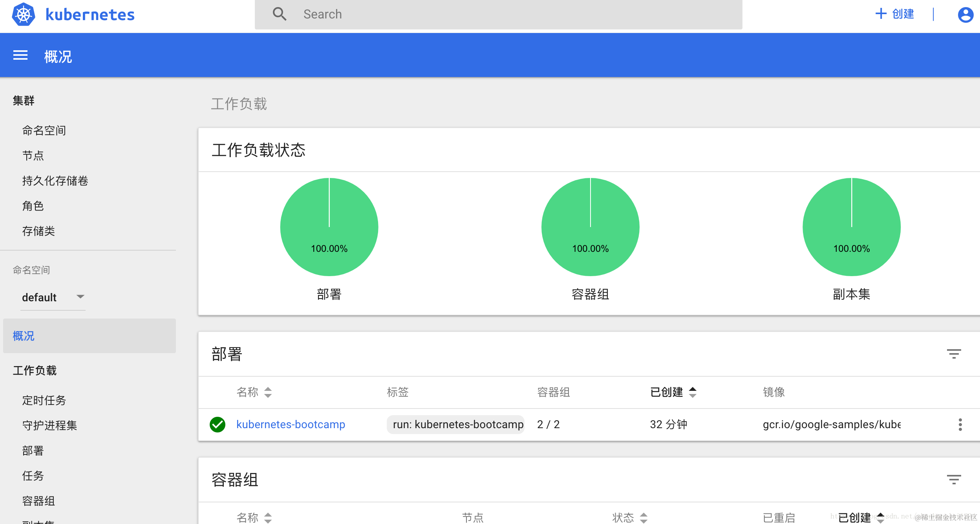This screenshot has height=524, width=980.
Task: Toggle the 状态 column sorting
Action: [644, 518]
